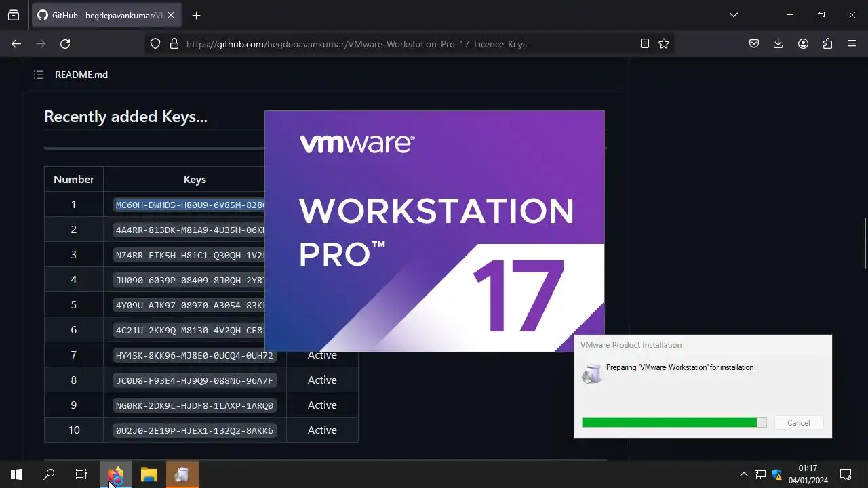The width and height of the screenshot is (868, 488).
Task: Open a new browser tab
Action: [x=196, y=15]
